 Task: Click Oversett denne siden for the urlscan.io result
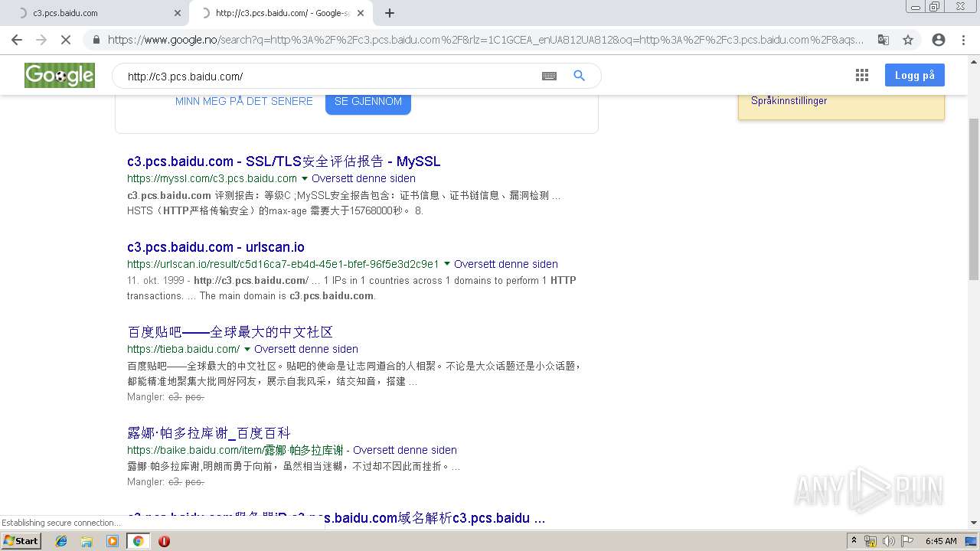(506, 264)
